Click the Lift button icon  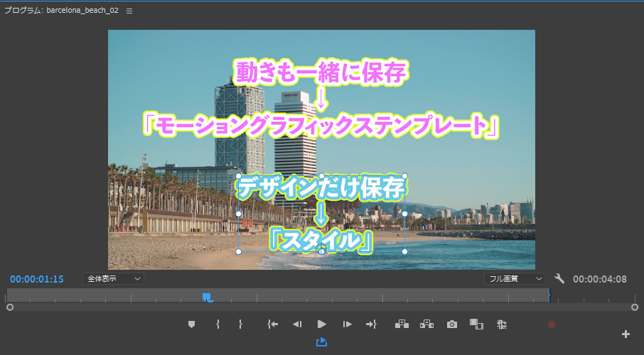(402, 324)
